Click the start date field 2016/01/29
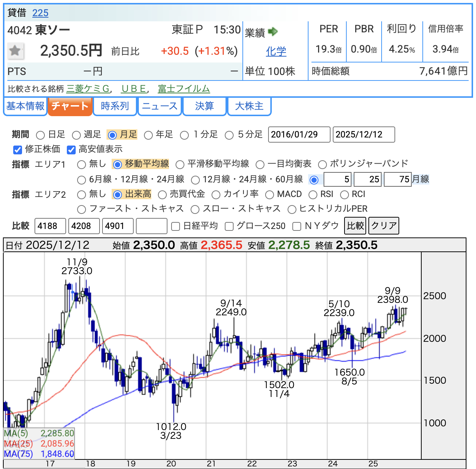The width and height of the screenshot is (476, 469). coord(299,135)
